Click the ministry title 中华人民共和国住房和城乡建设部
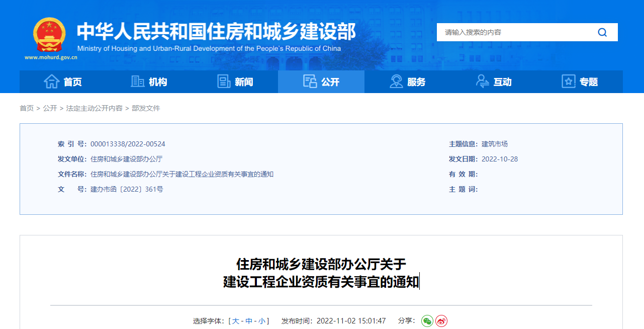Screen dimensions: 644x329 pyautogui.click(x=216, y=32)
